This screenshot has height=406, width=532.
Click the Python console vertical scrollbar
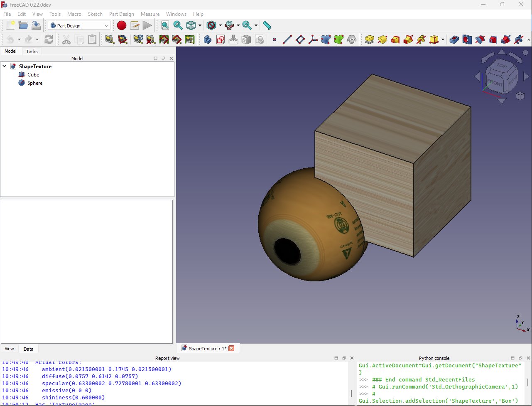click(528, 382)
